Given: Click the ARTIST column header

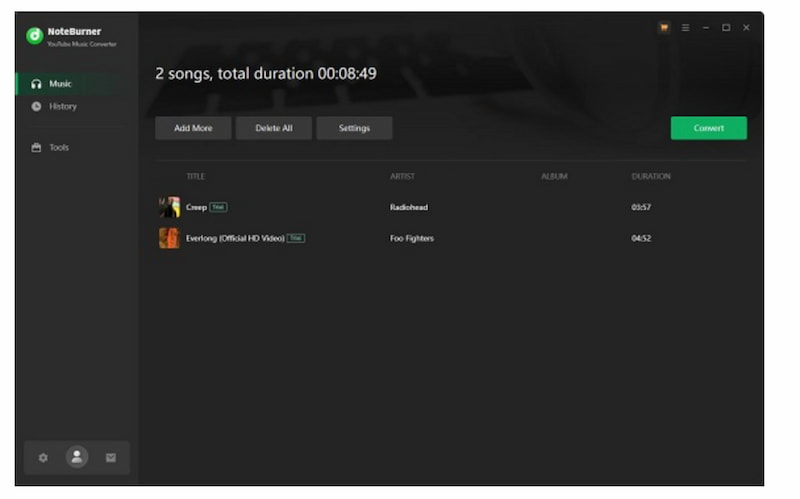Looking at the screenshot, I should point(403,177).
